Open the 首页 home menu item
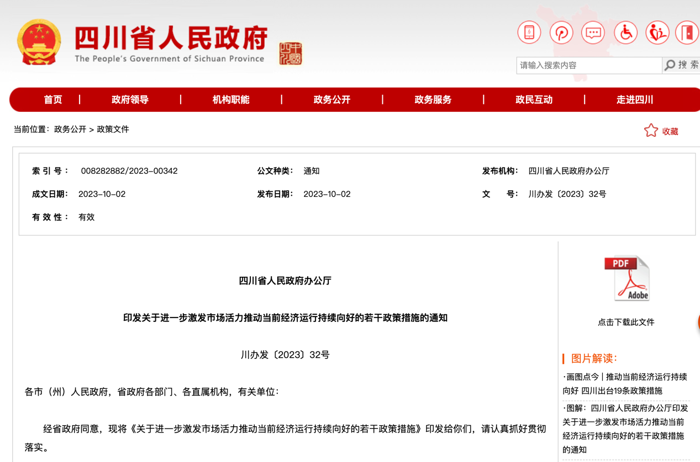 pos(53,100)
